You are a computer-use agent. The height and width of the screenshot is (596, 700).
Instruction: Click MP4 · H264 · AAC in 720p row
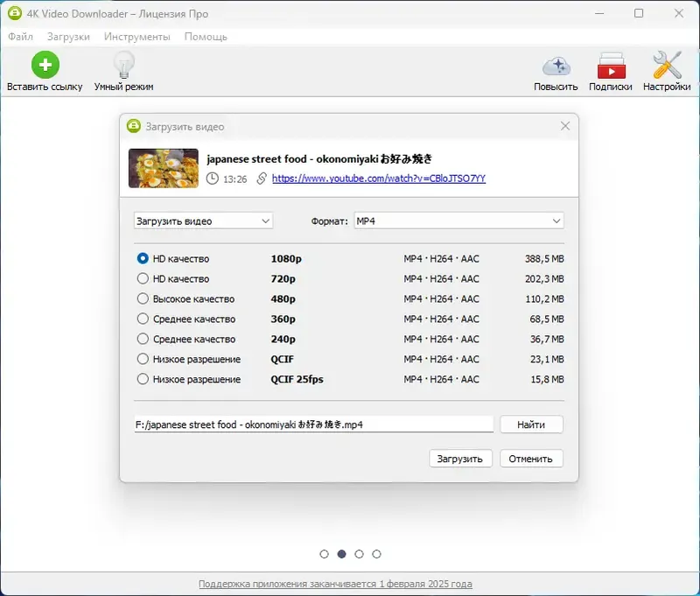(441, 278)
